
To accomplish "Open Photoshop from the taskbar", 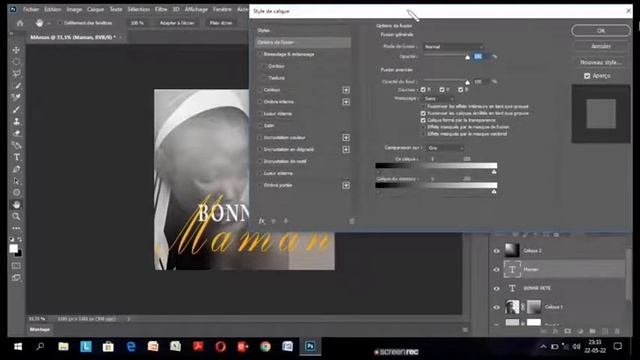I will (310, 347).
